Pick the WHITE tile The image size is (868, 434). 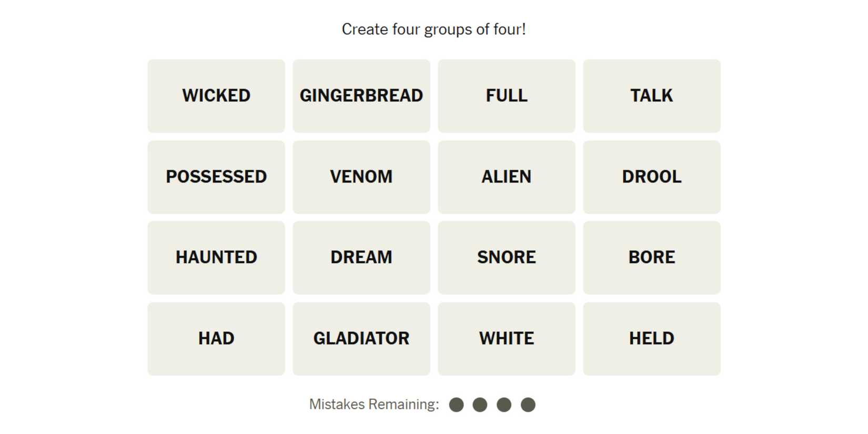[507, 339]
